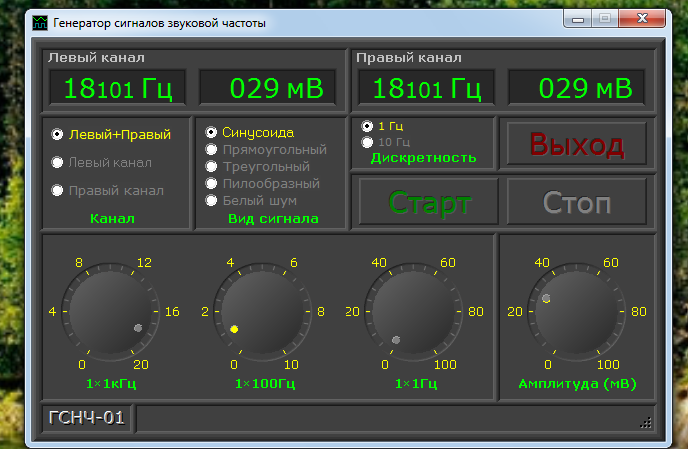Enable Белый шум signal type

[x=212, y=200]
